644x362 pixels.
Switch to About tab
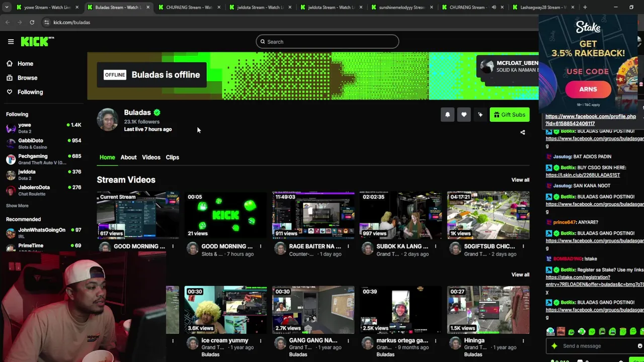128,157
